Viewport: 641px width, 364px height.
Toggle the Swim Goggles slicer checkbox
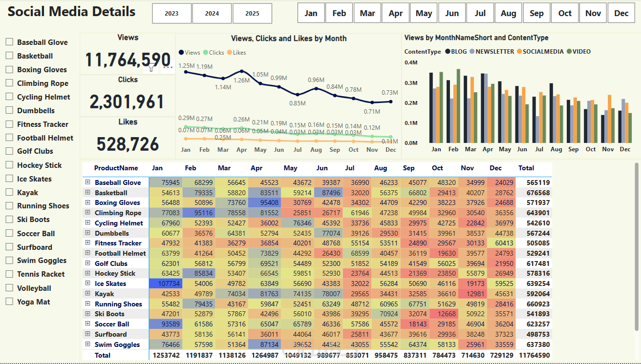[x=9, y=261]
